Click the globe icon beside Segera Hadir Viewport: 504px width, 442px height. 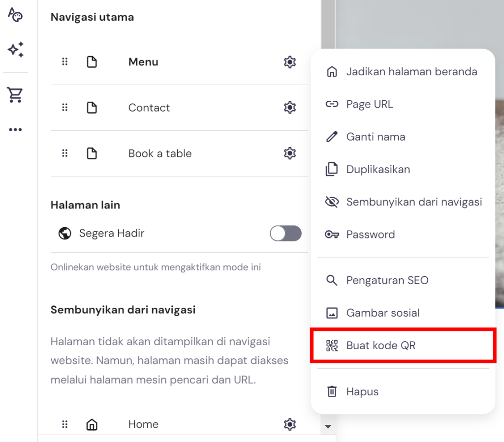pos(63,233)
